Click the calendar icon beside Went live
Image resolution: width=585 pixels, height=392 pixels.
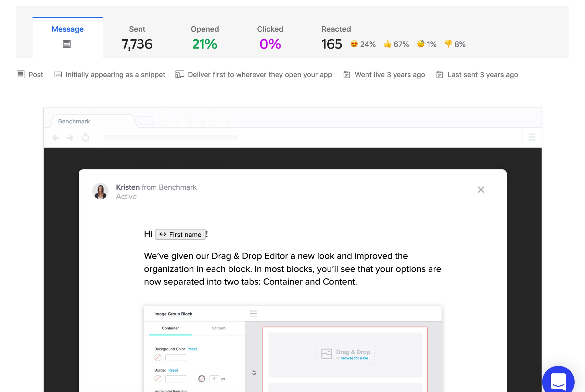click(x=347, y=74)
